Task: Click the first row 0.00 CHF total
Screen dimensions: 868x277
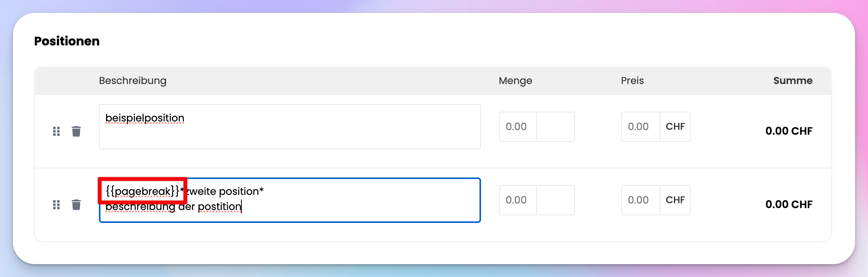Action: click(x=789, y=131)
